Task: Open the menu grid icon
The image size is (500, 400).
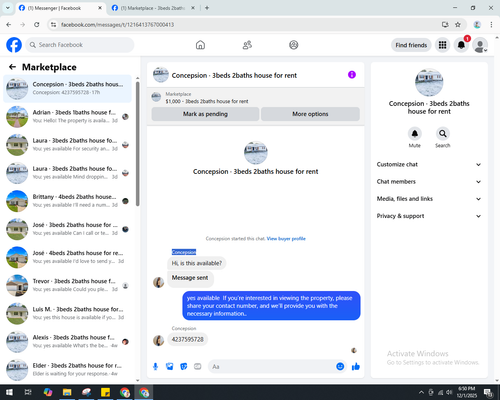Action: pyautogui.click(x=442, y=45)
